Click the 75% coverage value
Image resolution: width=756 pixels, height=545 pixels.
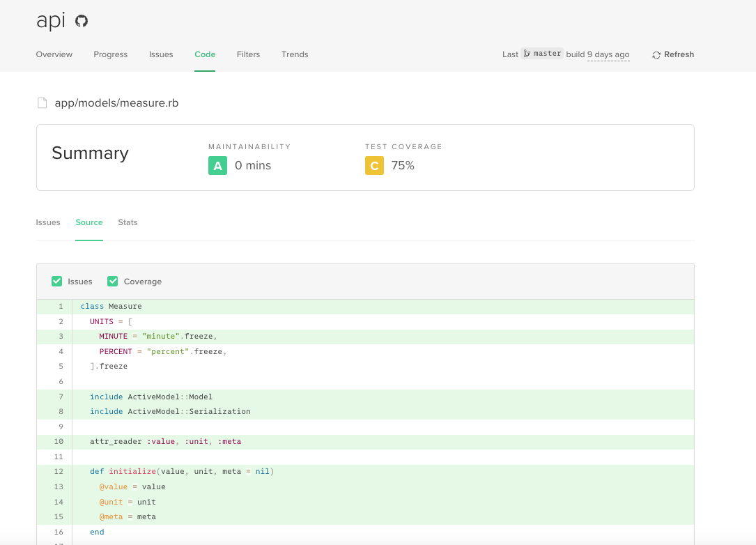coord(403,165)
